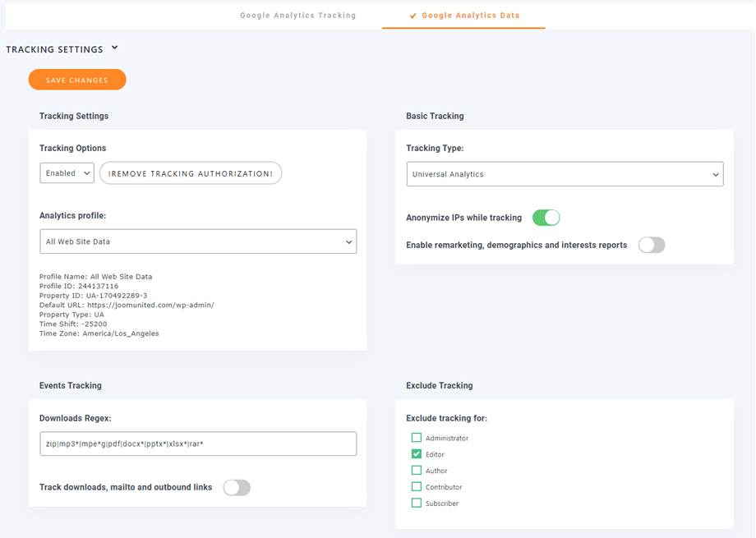756x538 pixels.
Task: Check the Administrator exclude checkbox
Action: (417, 438)
